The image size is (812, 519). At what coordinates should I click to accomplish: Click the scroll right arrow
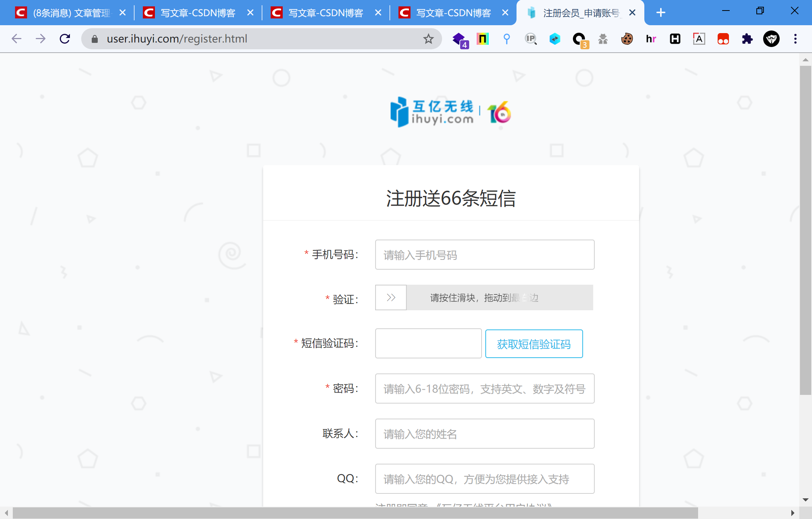[x=792, y=513]
